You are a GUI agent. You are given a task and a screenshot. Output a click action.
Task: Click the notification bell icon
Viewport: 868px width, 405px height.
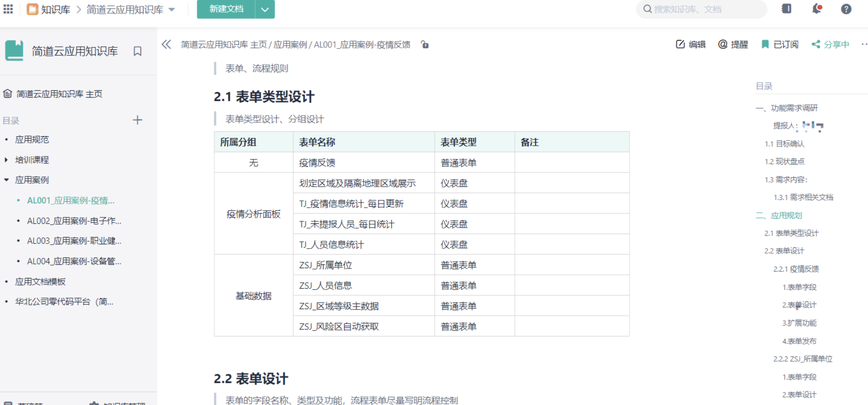(816, 9)
